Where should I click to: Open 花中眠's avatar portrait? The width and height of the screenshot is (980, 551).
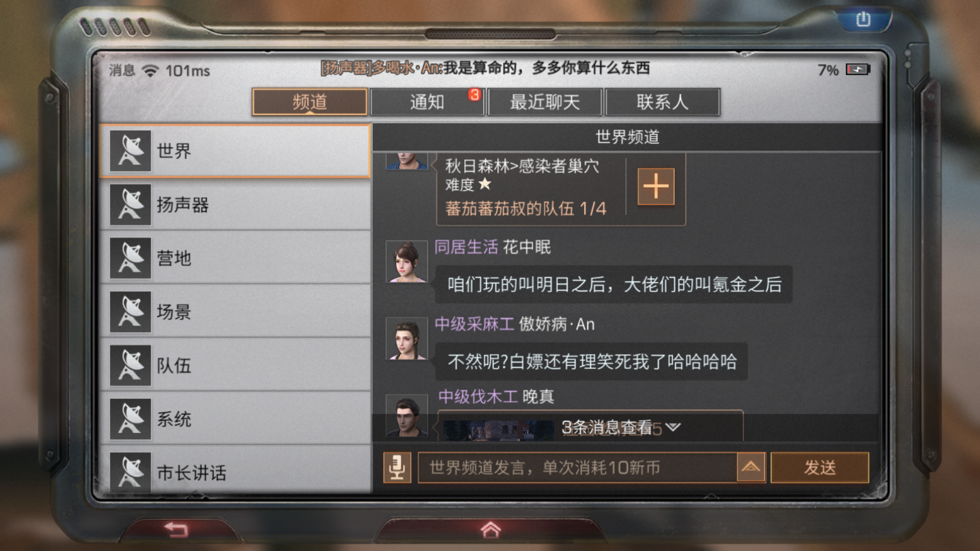pyautogui.click(x=407, y=262)
